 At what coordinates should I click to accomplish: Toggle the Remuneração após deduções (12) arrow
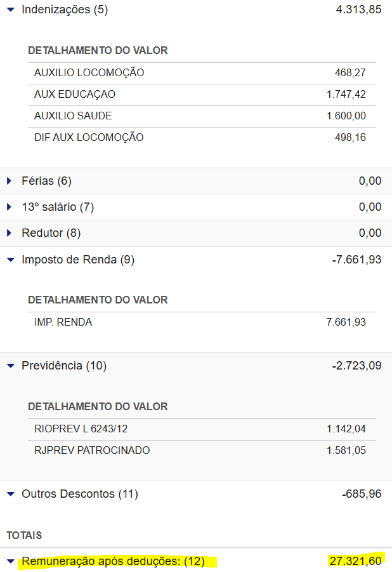tap(10, 562)
